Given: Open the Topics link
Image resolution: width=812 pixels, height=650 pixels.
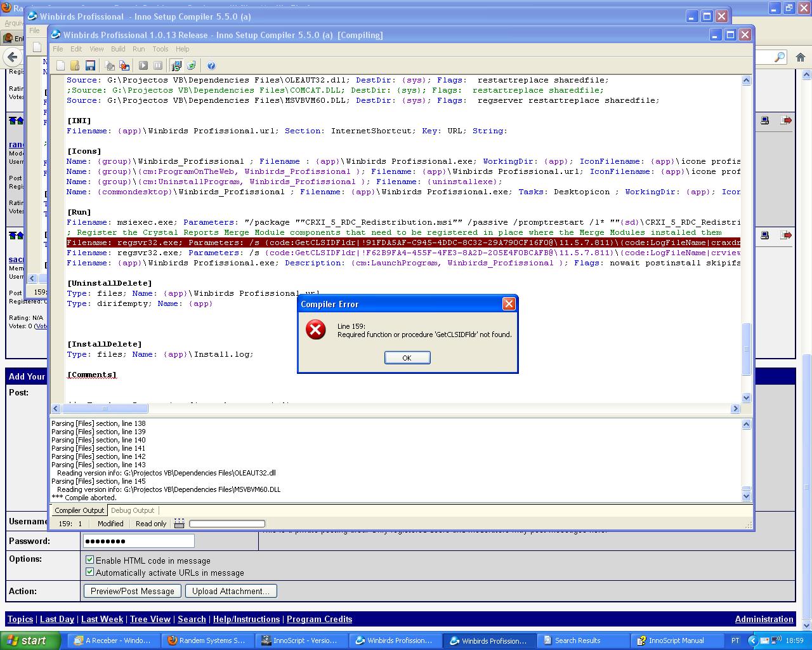Looking at the screenshot, I should pos(20,619).
